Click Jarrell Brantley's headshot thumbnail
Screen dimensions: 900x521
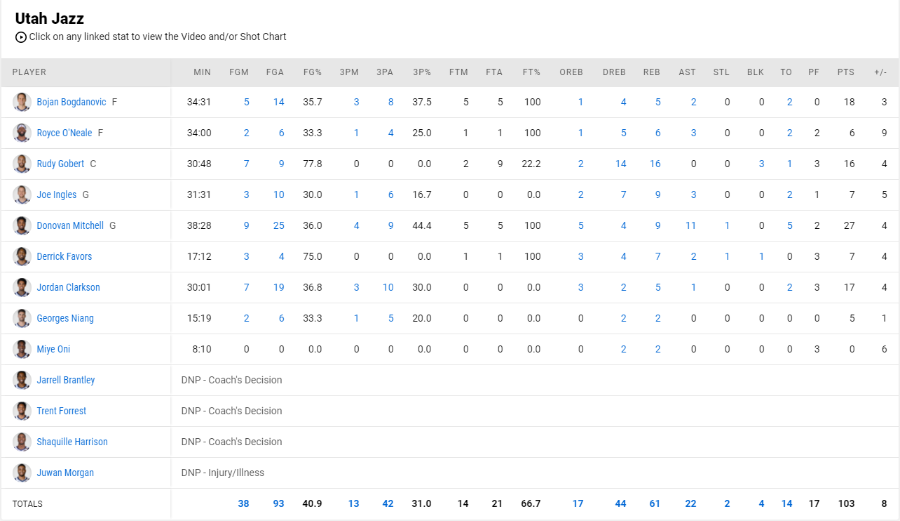[x=22, y=380]
